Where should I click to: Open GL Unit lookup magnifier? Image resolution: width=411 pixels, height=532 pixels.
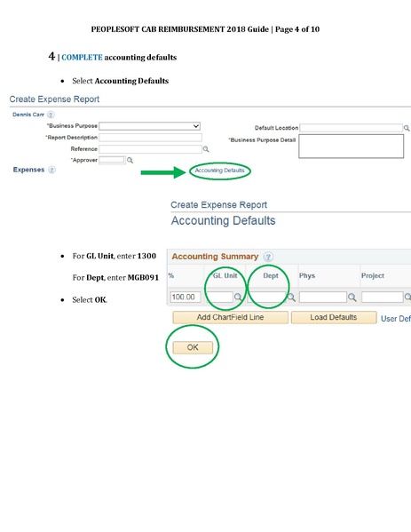[238, 298]
